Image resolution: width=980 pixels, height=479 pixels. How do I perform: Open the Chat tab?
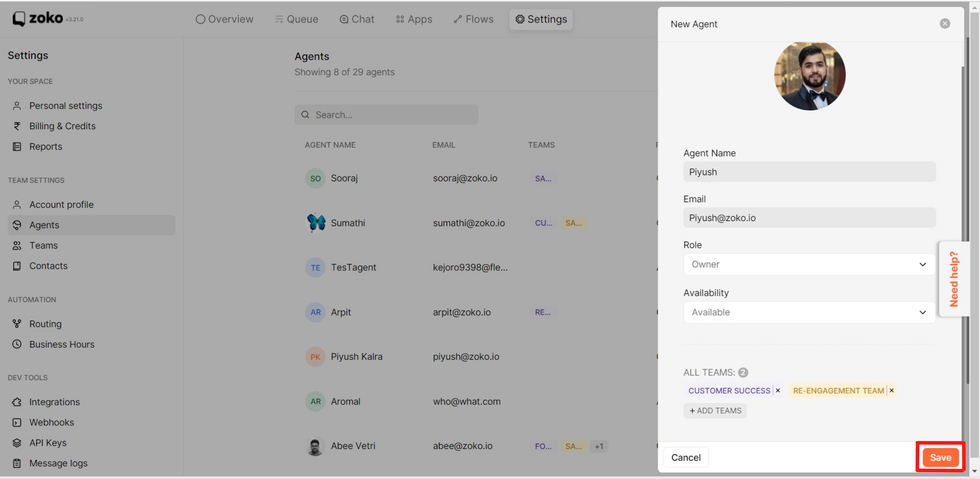point(357,19)
